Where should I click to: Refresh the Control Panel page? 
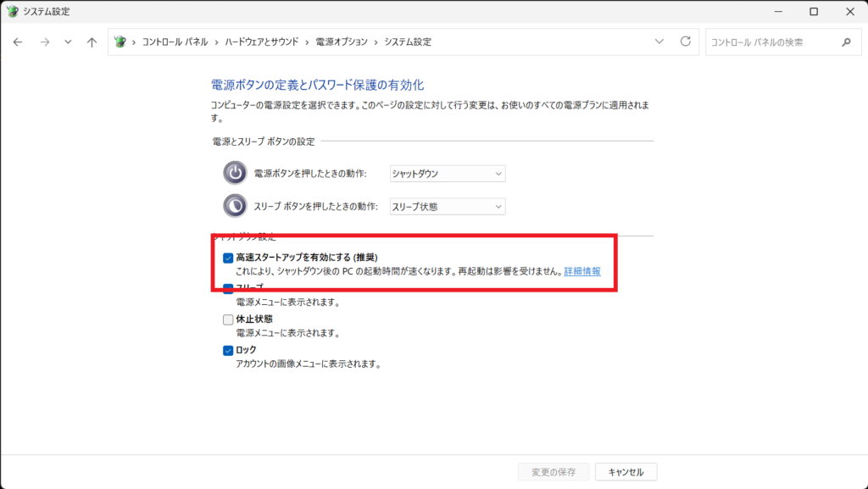tap(685, 42)
